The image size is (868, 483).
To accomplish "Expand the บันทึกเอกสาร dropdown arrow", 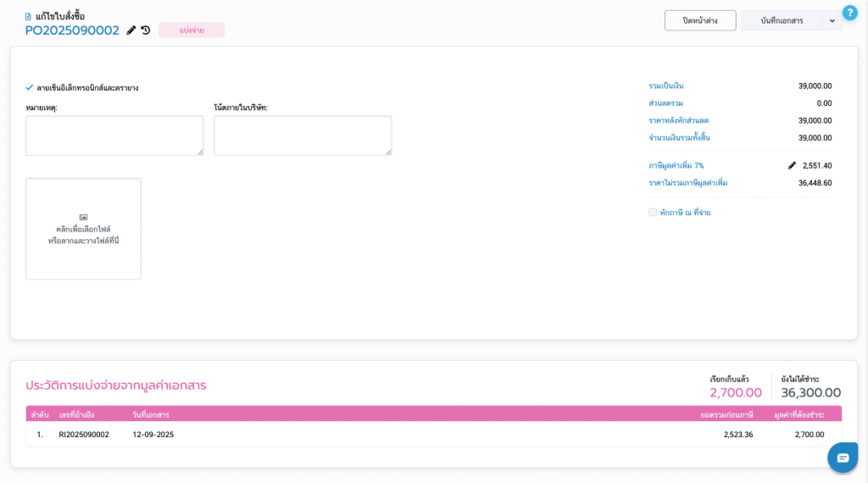I will (x=832, y=20).
